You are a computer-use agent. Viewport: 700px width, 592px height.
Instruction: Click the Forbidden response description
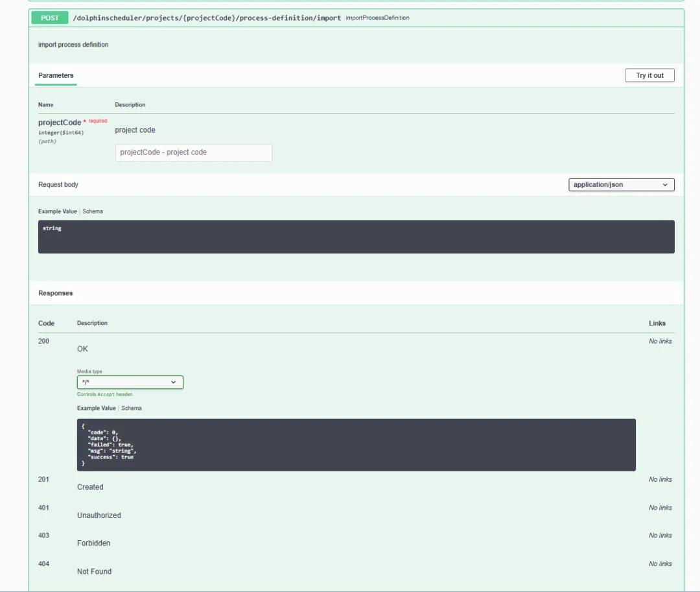coord(94,543)
